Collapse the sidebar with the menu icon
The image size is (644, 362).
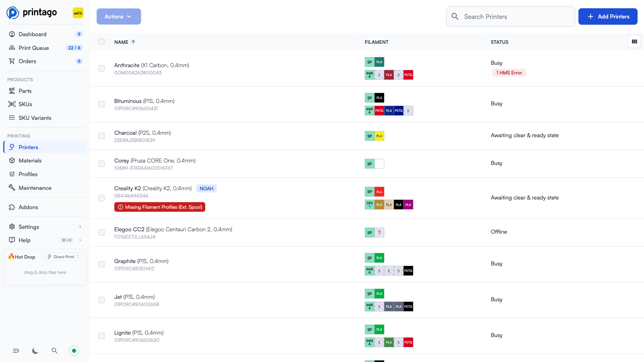[x=16, y=351]
